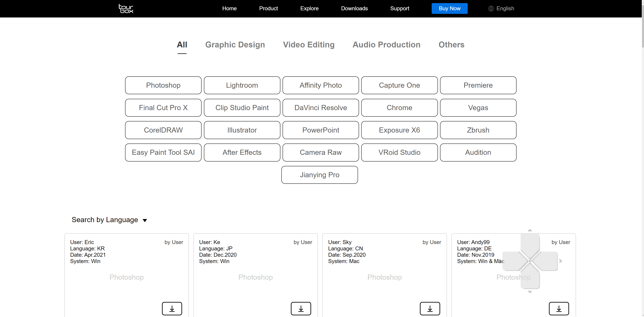The height and width of the screenshot is (317, 644).
Task: Click 'Language: KR' text on Eric's card
Action: 87,248
